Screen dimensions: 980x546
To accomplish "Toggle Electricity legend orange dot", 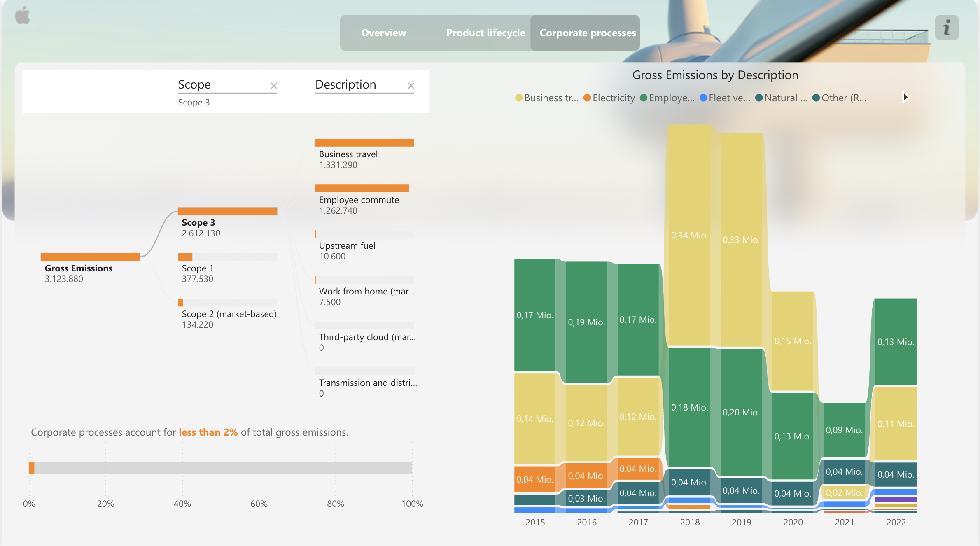I will (x=587, y=98).
